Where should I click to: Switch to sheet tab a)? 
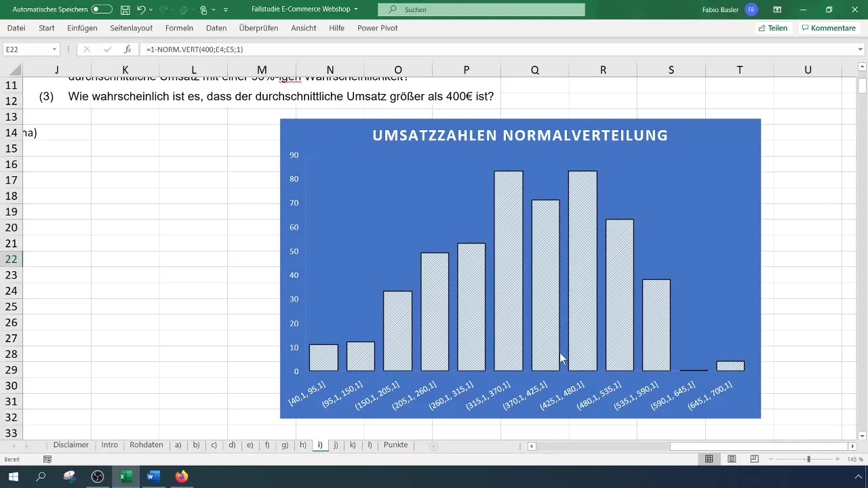[178, 445]
